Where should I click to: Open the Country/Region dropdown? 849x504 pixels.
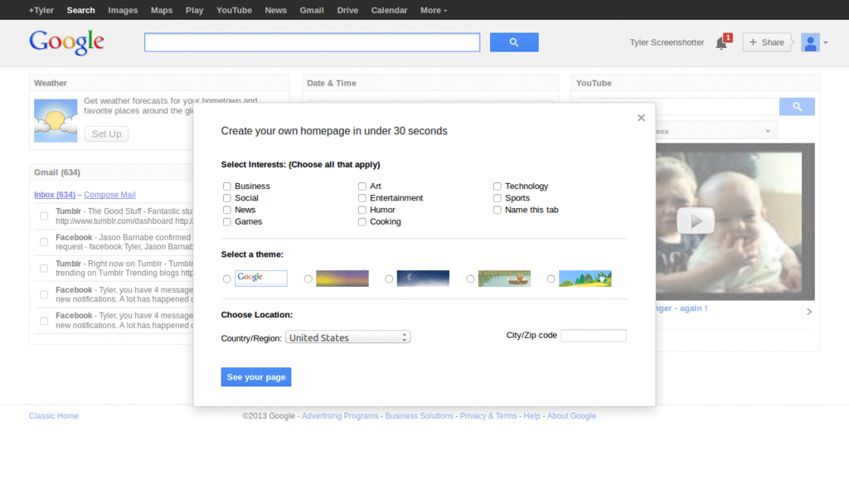[347, 337]
